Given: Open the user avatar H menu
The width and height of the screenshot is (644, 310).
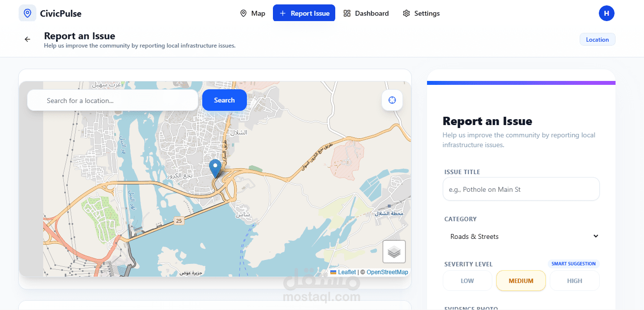Looking at the screenshot, I should tap(607, 13).
